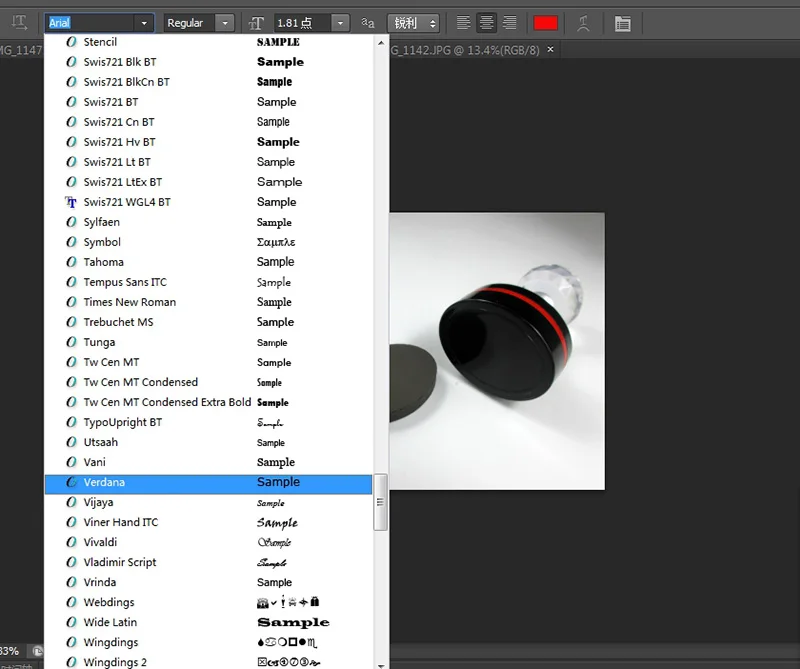Image resolution: width=800 pixels, height=669 pixels.
Task: Select TypoUpright BT font
Action: click(x=208, y=422)
